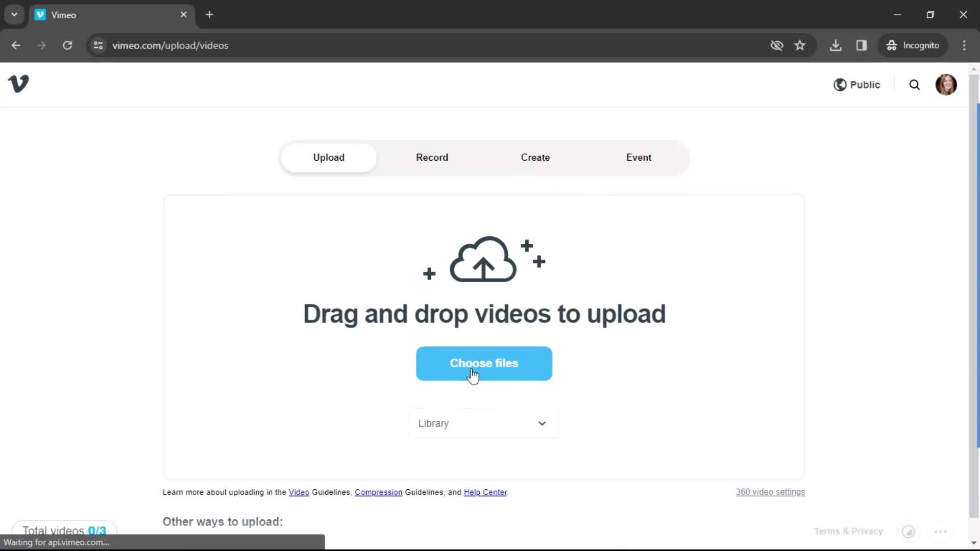
Task: Click Terms & Privacy link
Action: point(848,531)
